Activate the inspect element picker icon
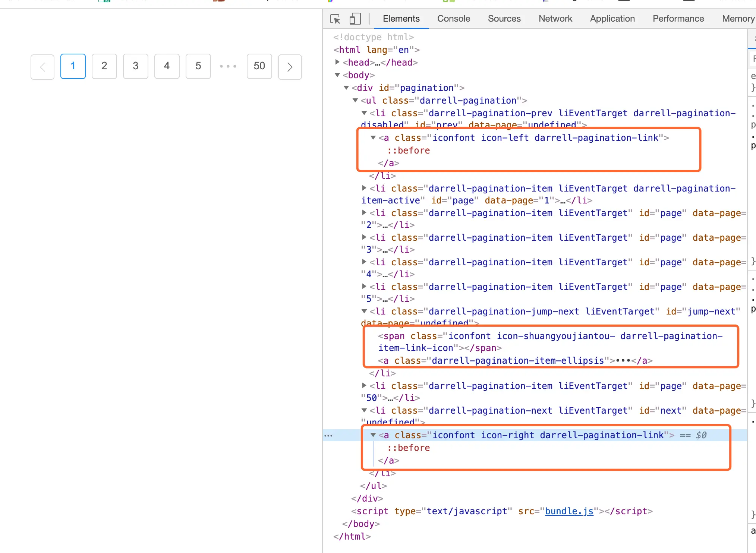 click(335, 19)
